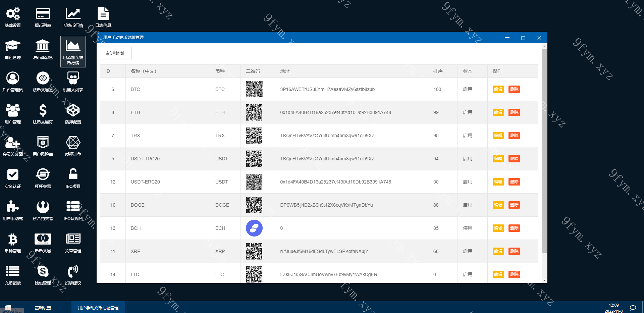Open the 钱包管理 icon

[x=43, y=271]
